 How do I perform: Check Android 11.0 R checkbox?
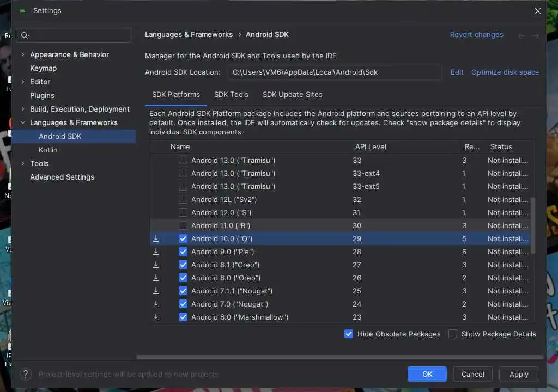tap(183, 225)
